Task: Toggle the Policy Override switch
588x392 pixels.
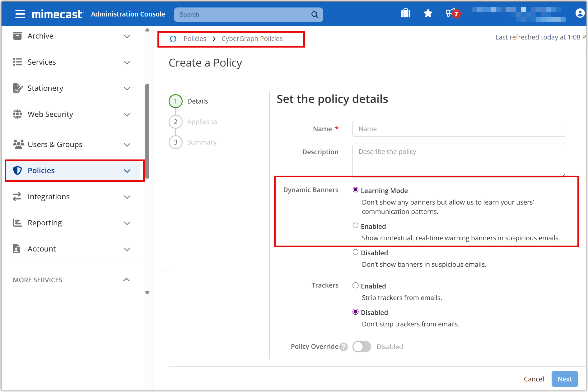Action: pyautogui.click(x=362, y=347)
